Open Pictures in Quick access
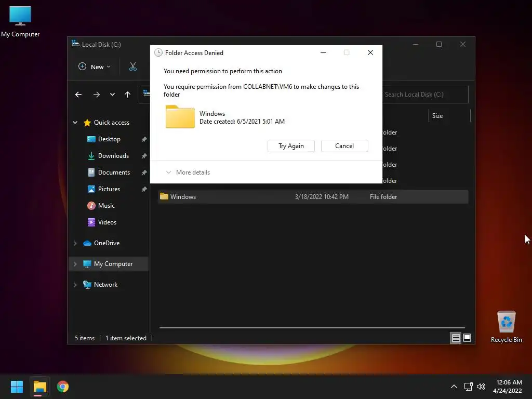This screenshot has width=532, height=399. click(x=104, y=189)
